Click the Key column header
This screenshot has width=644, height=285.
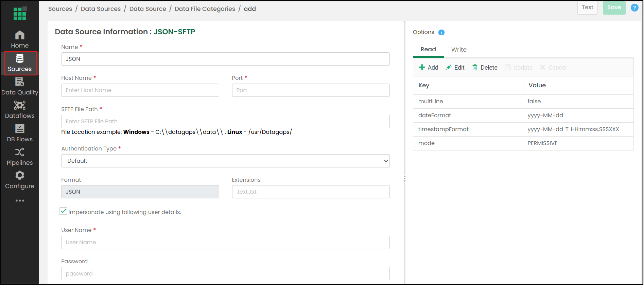[468, 85]
